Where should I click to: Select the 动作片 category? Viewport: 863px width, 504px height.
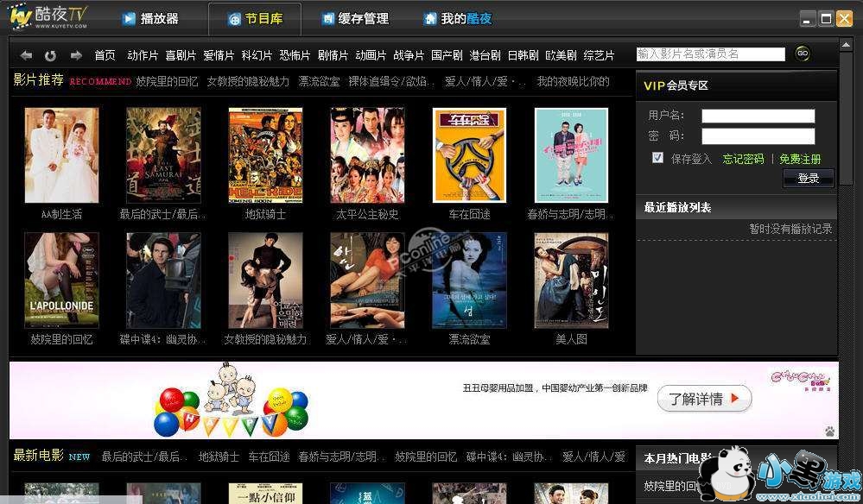point(143,55)
